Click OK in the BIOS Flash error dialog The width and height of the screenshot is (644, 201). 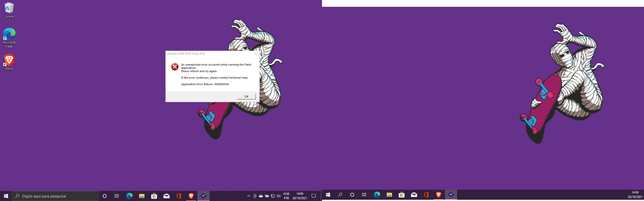coord(246,96)
